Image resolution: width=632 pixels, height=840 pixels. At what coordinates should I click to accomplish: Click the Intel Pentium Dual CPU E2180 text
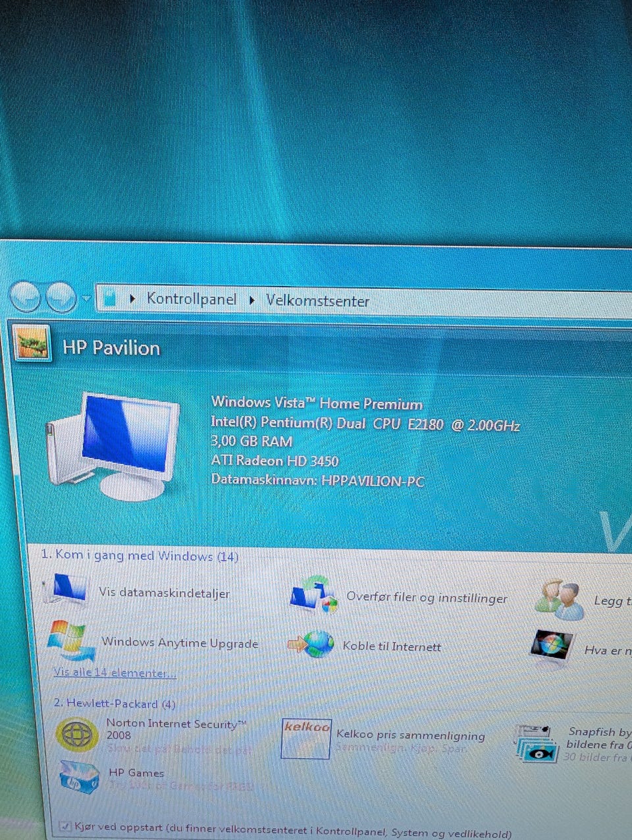pyautogui.click(x=365, y=423)
